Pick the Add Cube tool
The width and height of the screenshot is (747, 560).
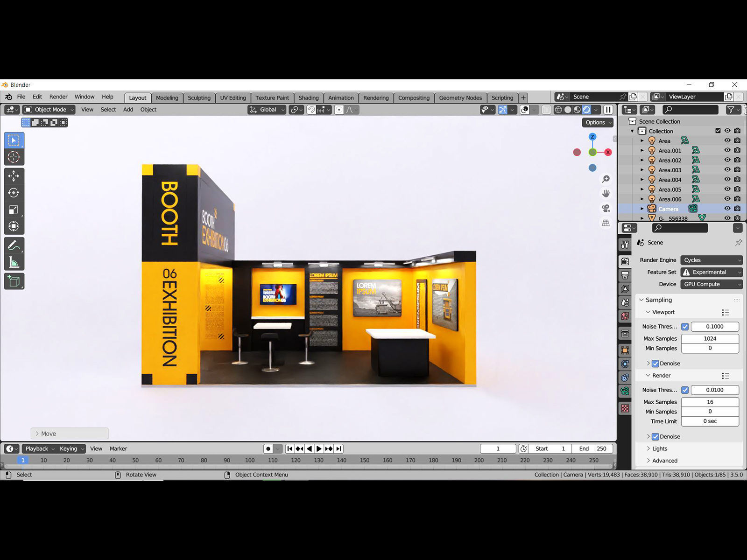(x=14, y=281)
